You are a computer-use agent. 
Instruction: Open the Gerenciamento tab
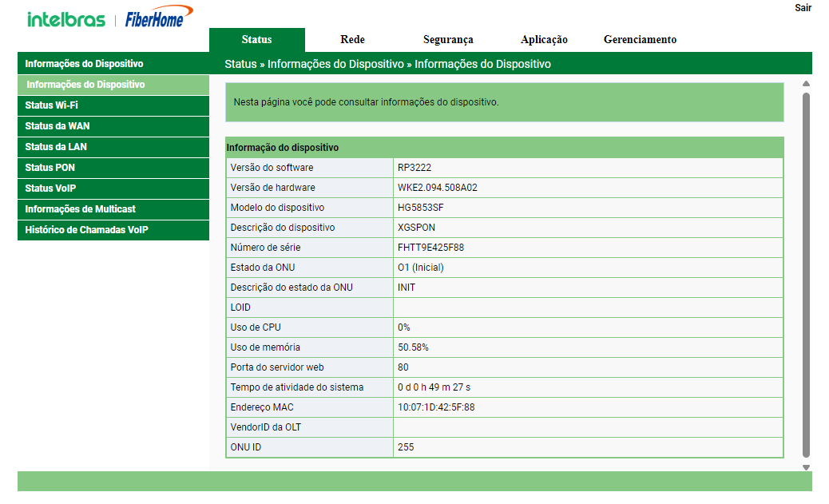click(x=640, y=40)
